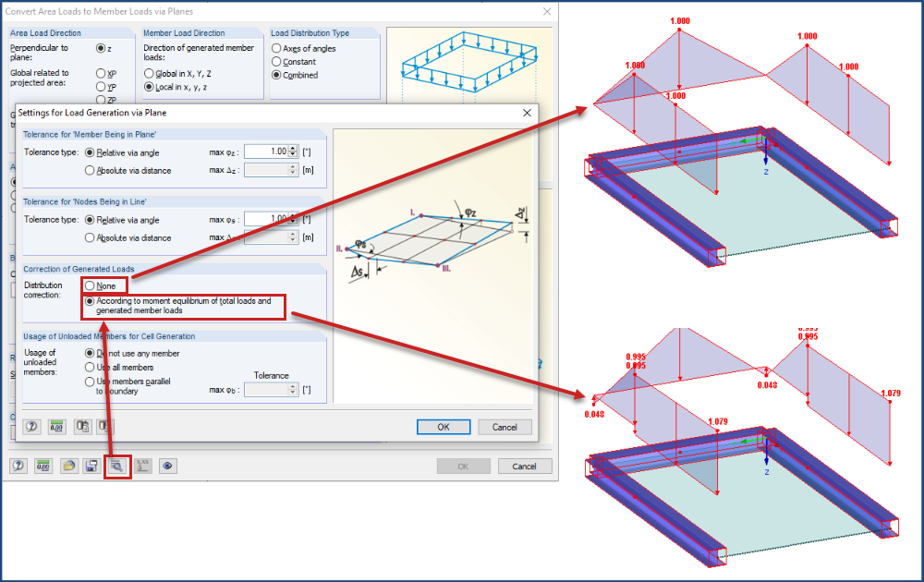
Task: Confirm settings with the OK button
Action: [x=444, y=426]
